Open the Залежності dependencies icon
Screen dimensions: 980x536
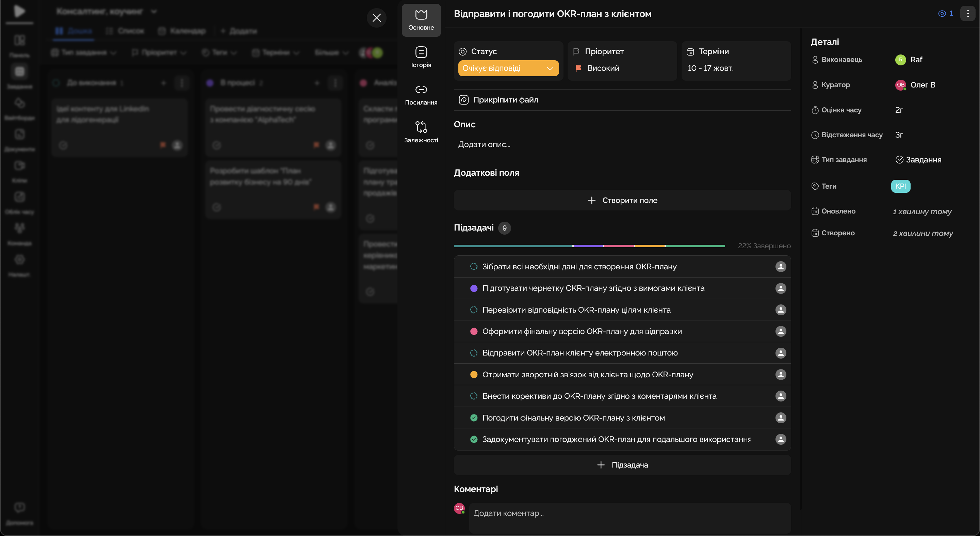tap(421, 127)
